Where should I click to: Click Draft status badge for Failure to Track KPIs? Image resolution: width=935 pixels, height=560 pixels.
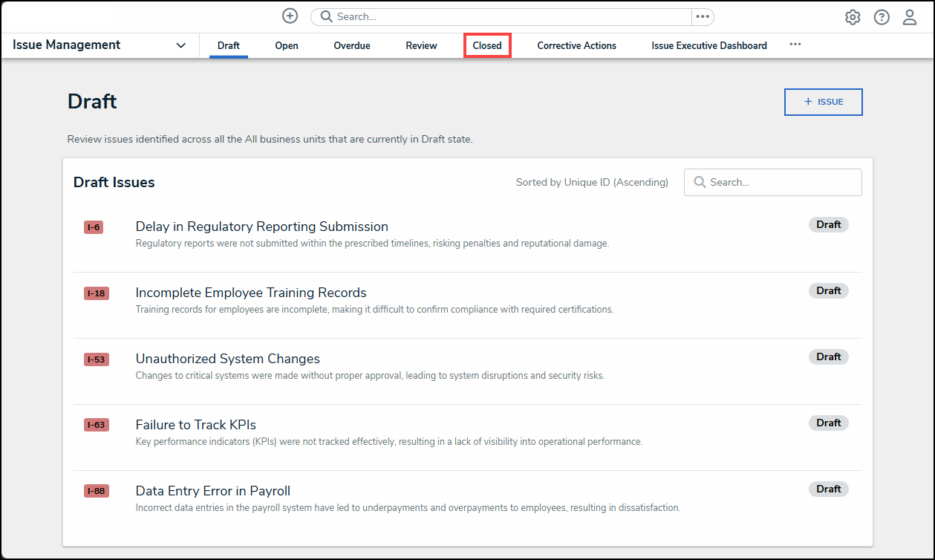pyautogui.click(x=828, y=423)
